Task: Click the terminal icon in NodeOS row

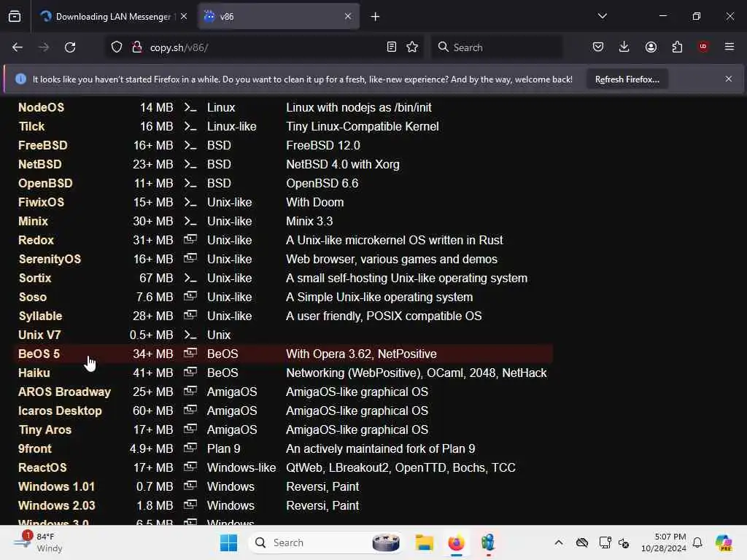Action: coord(190,108)
